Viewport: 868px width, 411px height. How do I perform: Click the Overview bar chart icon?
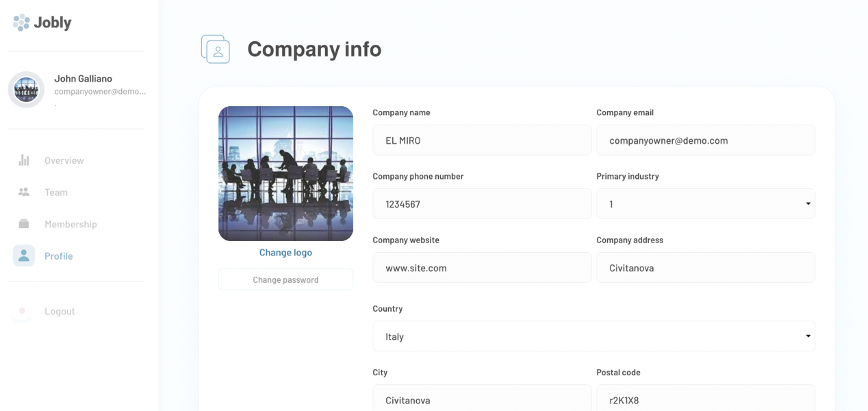click(24, 160)
